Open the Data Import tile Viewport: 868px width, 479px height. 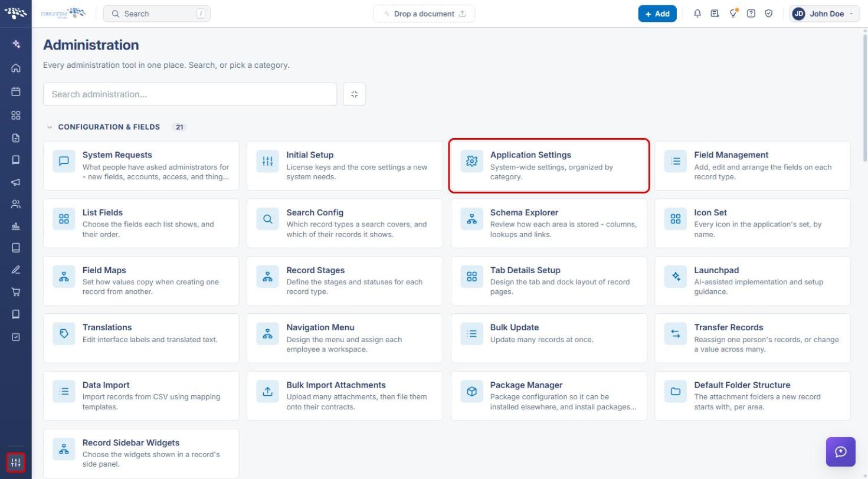tap(141, 396)
